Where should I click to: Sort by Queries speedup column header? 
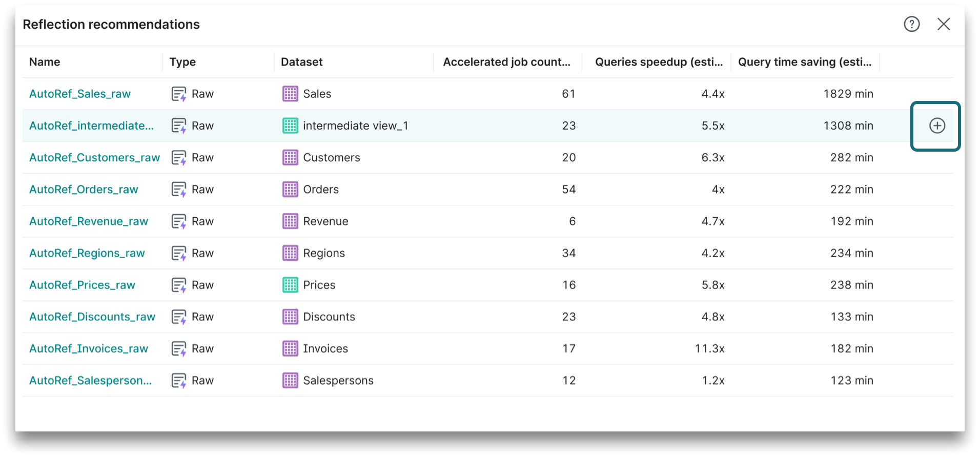tap(658, 62)
